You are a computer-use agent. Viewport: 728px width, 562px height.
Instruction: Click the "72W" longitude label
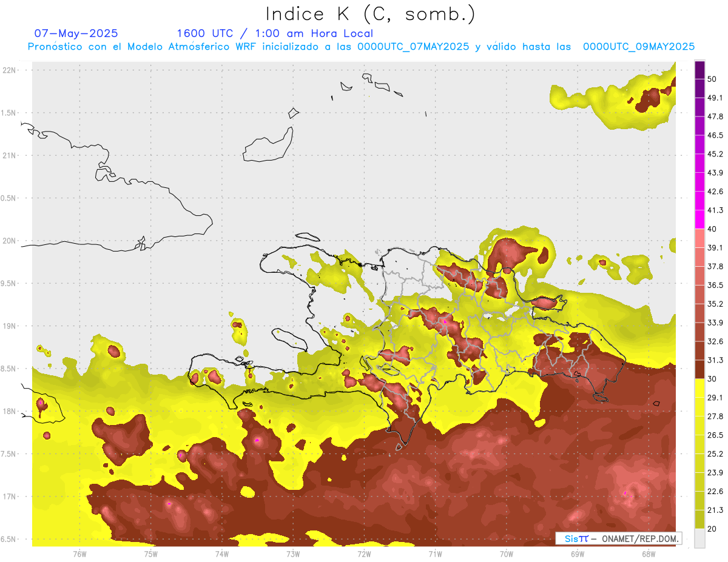[x=364, y=554]
